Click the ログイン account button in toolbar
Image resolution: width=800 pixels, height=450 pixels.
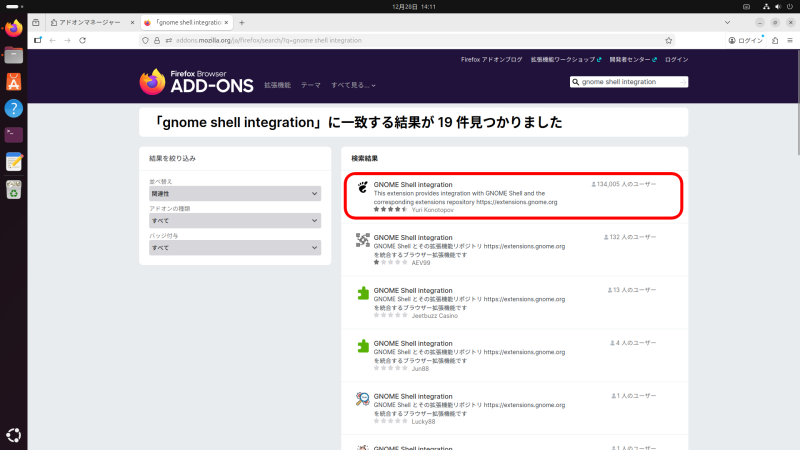coord(745,40)
